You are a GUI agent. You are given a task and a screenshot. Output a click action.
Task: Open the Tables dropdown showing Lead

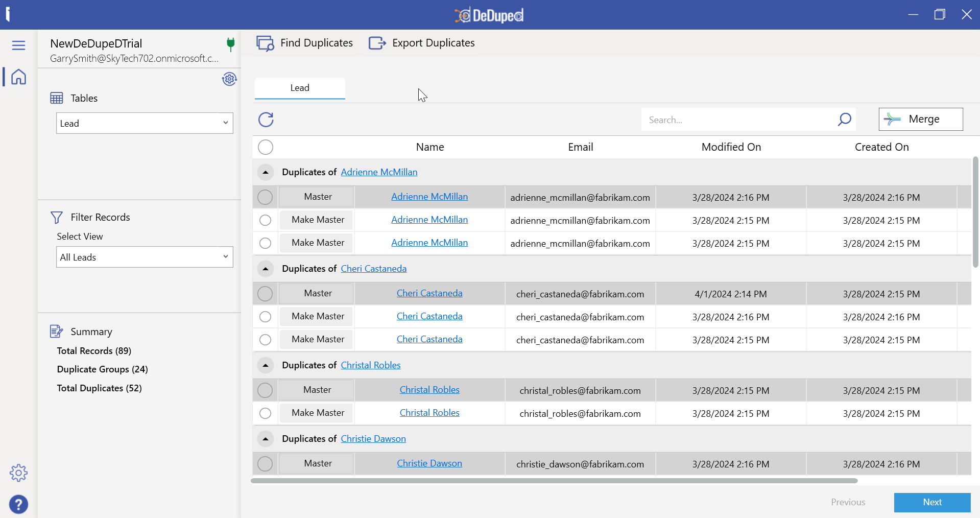pos(145,123)
